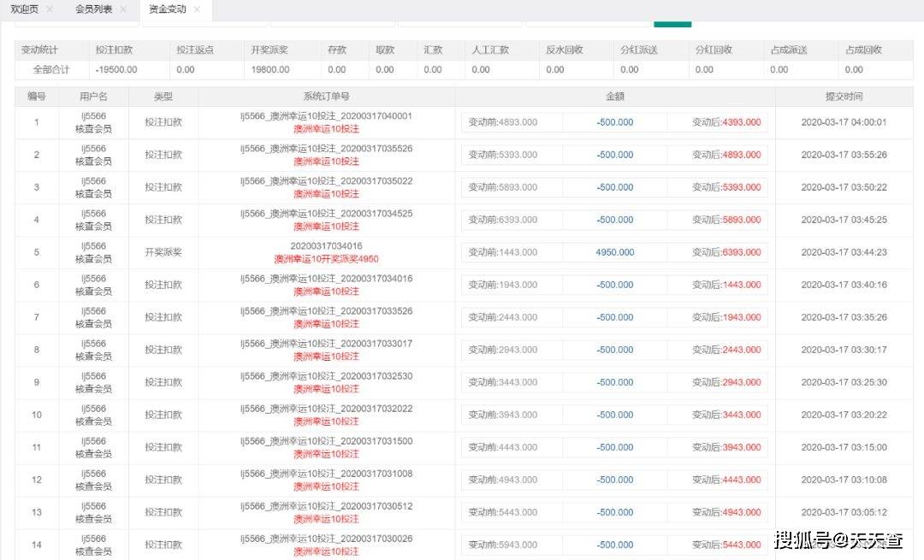Click 变动前:4893.000 in row 1
Screen dimensions: 924x560
click(503, 122)
